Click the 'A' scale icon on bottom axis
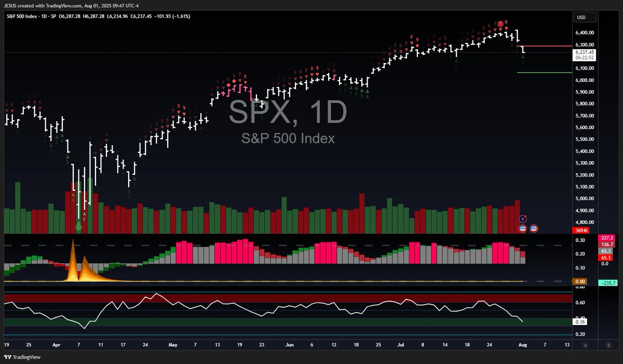The height and width of the screenshot is (364, 623). point(585,344)
